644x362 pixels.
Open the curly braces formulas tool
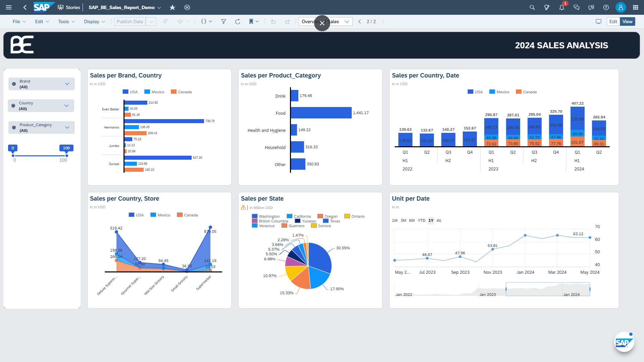(x=204, y=21)
